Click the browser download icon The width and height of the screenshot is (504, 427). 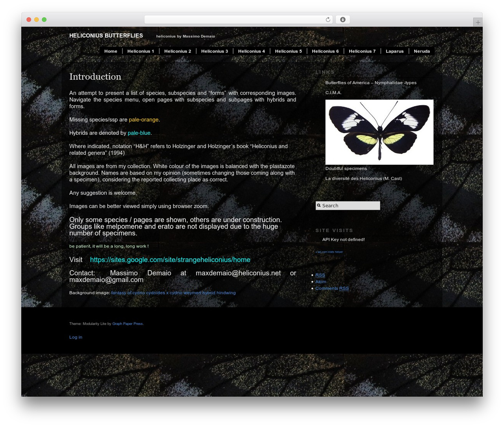tap(343, 20)
